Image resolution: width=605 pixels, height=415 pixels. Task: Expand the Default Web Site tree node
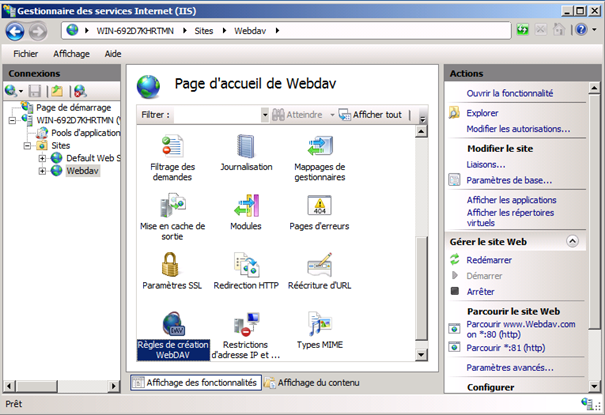[42, 158]
